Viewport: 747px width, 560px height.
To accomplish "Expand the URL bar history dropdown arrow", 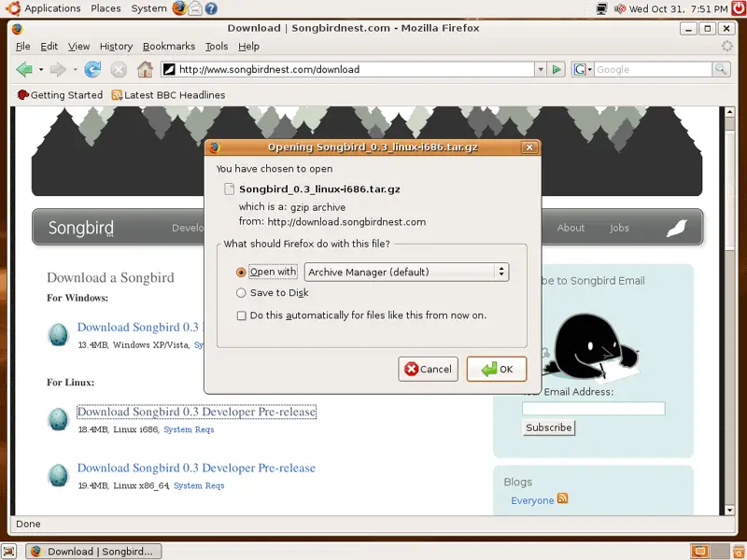I will pyautogui.click(x=540, y=69).
